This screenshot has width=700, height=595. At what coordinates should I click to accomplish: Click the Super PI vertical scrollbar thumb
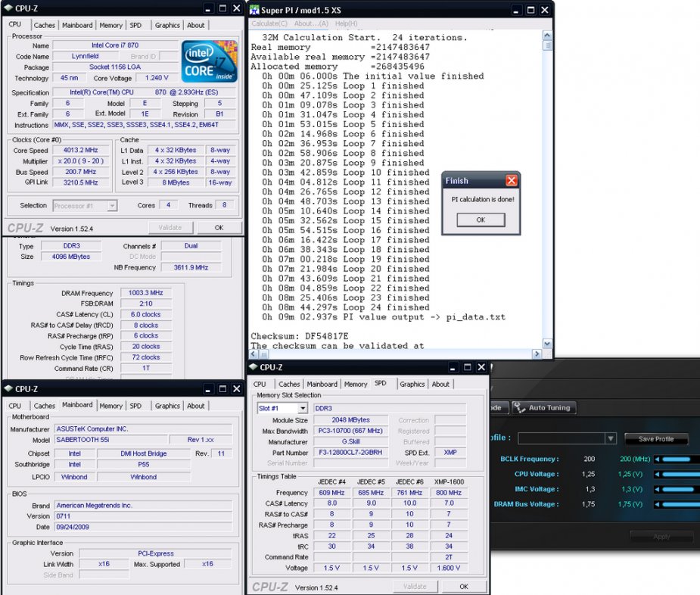point(547,45)
